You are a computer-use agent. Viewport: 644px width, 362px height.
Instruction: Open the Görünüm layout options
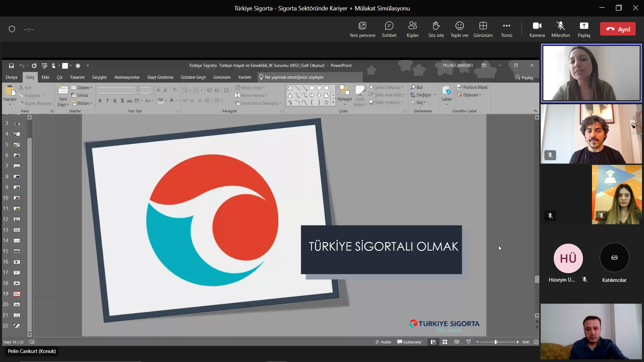point(483,29)
